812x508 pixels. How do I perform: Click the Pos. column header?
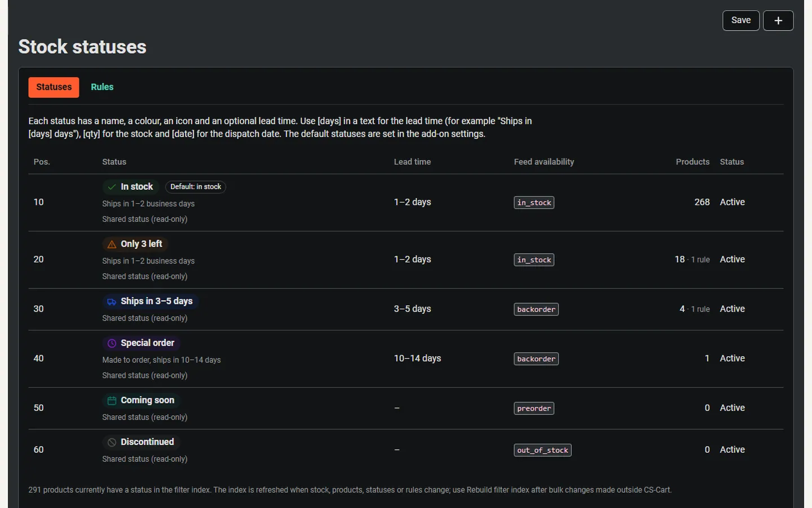(x=42, y=162)
